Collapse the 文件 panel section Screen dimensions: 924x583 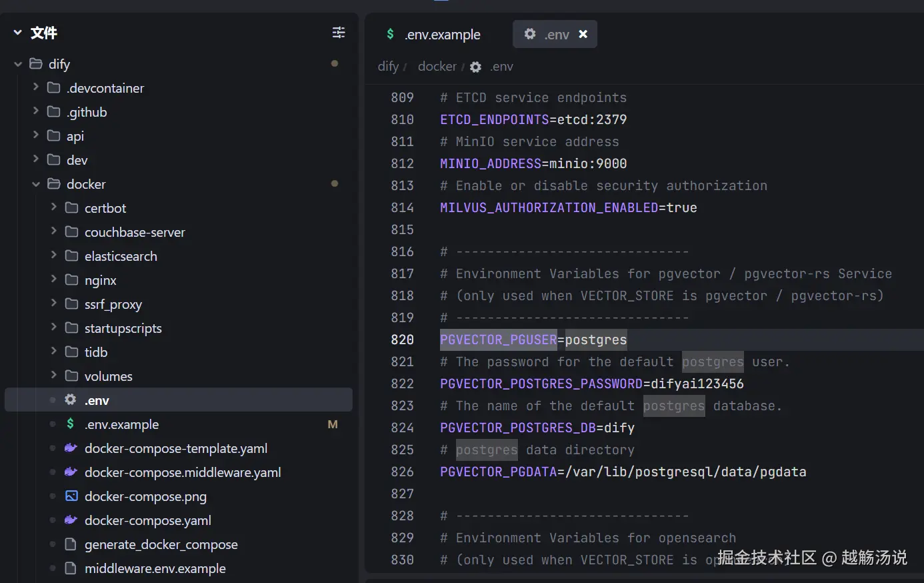click(x=18, y=33)
